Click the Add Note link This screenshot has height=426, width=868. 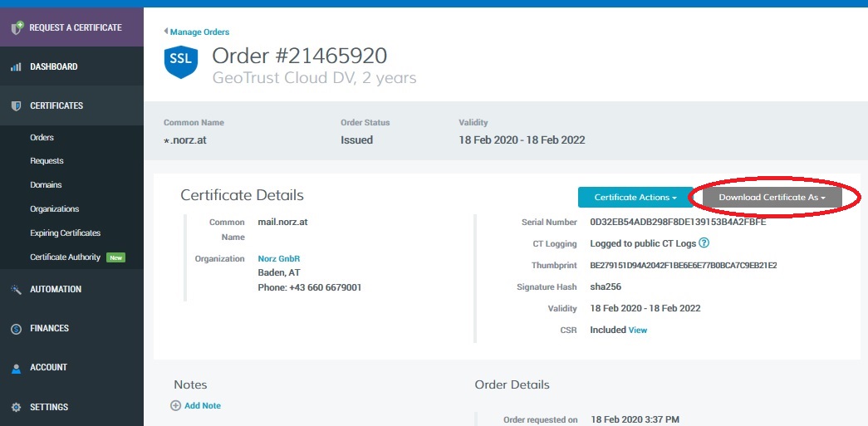click(203, 405)
